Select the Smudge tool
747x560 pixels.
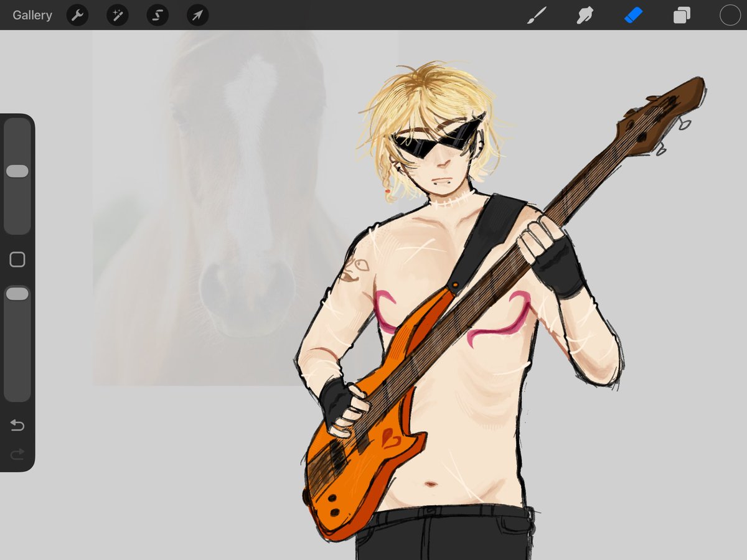pos(585,15)
